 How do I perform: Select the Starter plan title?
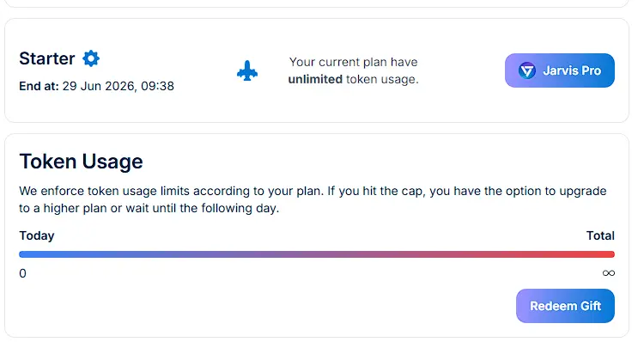pyautogui.click(x=47, y=58)
